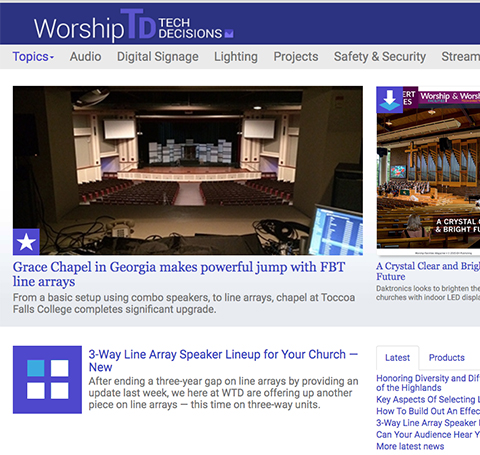Expand the Topics dropdown menu
This screenshot has height=455, width=480.
pyautogui.click(x=33, y=57)
